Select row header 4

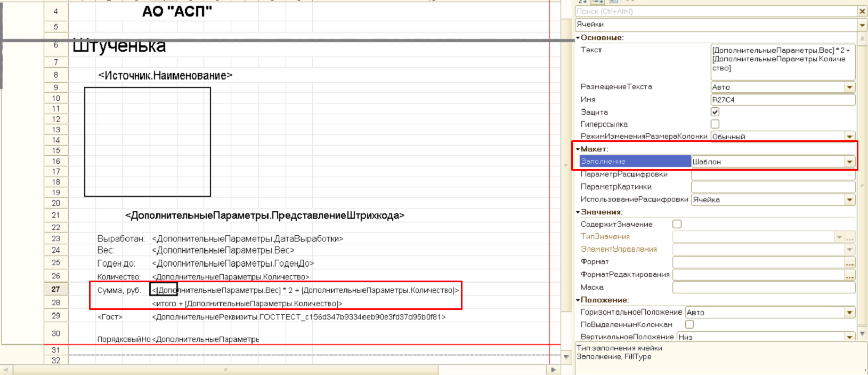56,11
